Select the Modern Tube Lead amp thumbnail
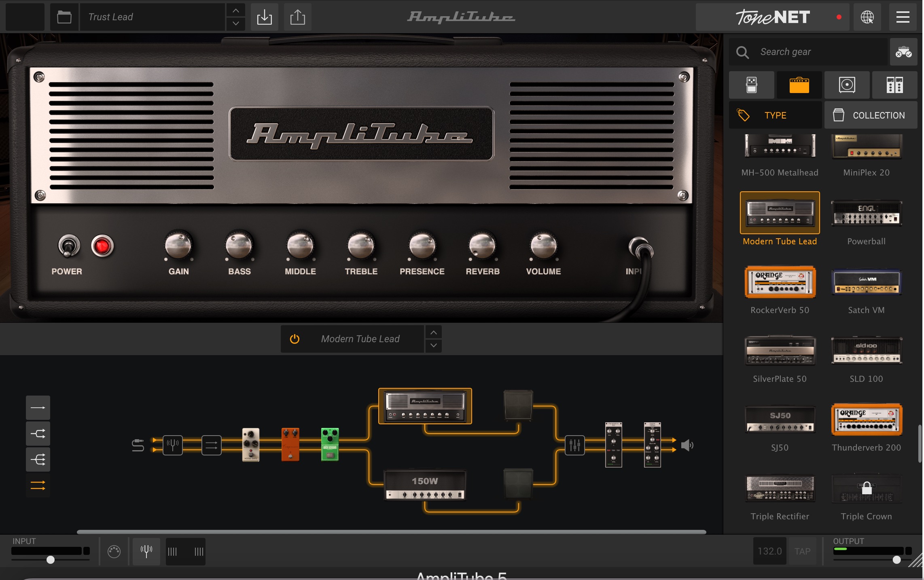This screenshot has height=580, width=924. [780, 213]
